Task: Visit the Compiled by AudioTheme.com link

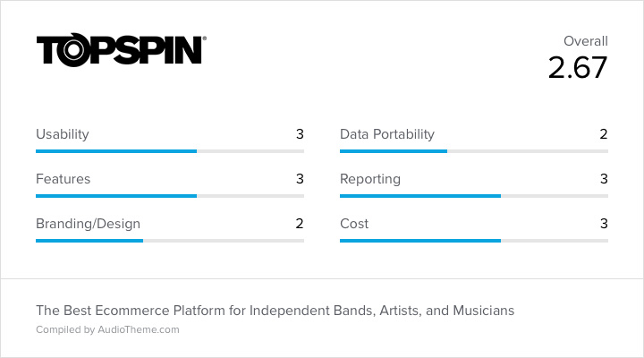Action: (107, 329)
